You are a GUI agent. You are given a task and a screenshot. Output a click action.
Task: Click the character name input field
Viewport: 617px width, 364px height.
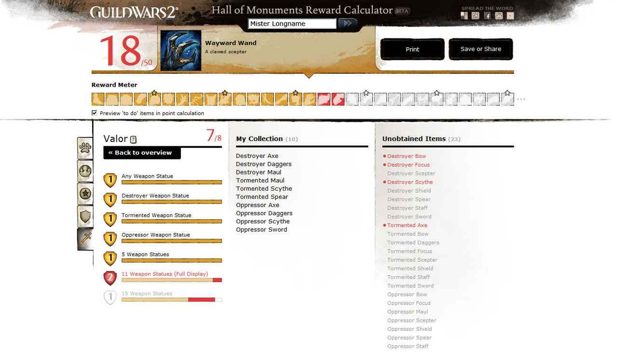click(292, 24)
